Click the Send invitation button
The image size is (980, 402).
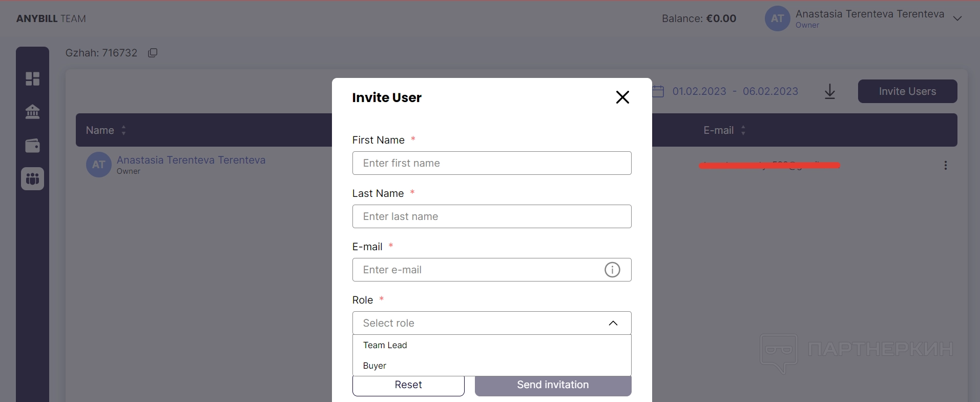(553, 385)
